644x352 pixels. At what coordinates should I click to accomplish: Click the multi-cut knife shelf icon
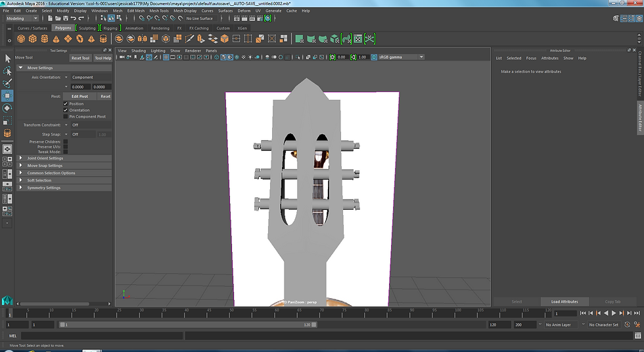coord(189,39)
